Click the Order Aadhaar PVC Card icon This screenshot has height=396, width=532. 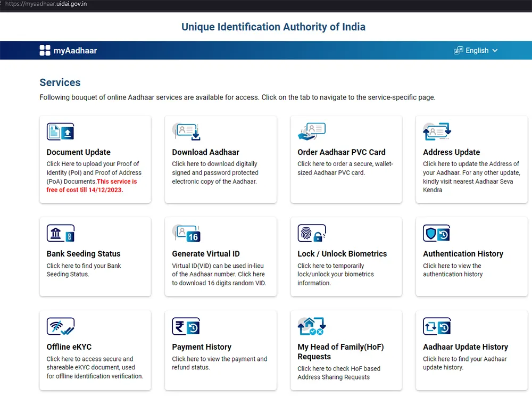coord(311,131)
